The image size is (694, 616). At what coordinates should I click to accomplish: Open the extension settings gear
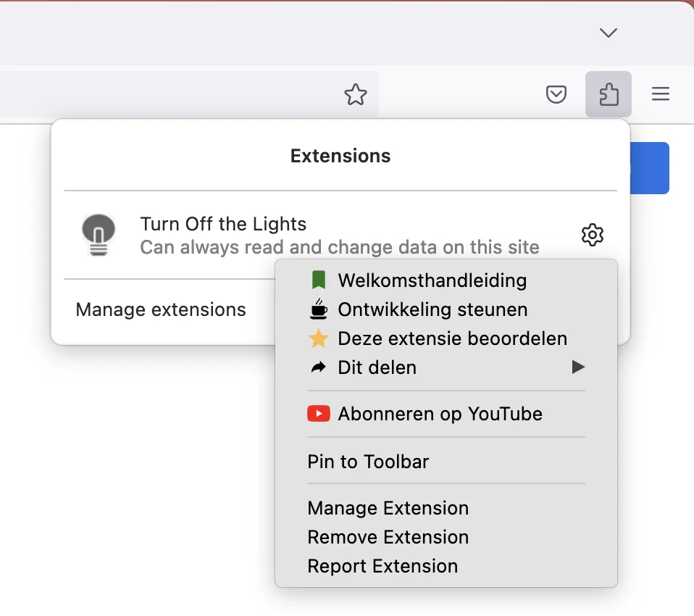click(x=592, y=235)
